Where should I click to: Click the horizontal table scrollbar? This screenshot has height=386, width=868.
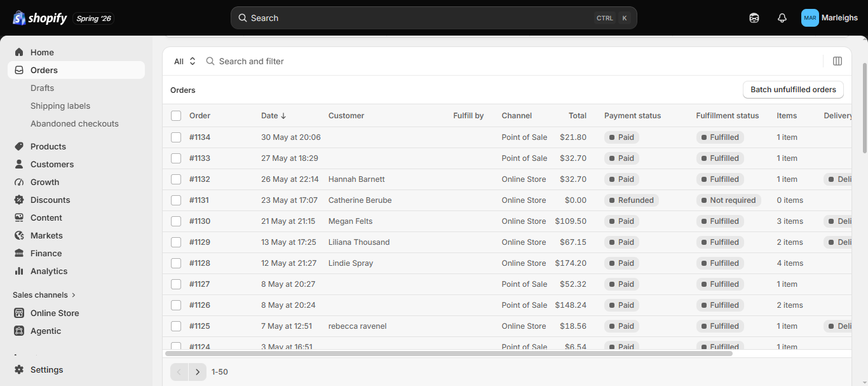pyautogui.click(x=449, y=353)
